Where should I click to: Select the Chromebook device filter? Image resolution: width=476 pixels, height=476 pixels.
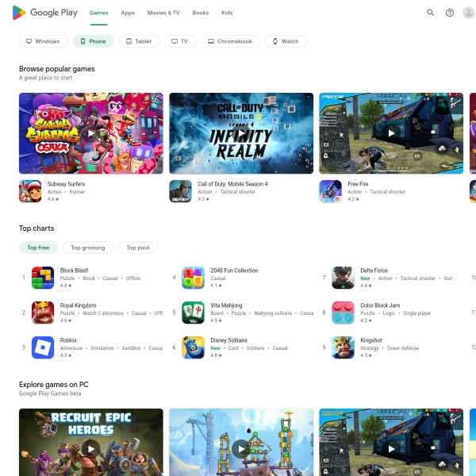coord(231,41)
